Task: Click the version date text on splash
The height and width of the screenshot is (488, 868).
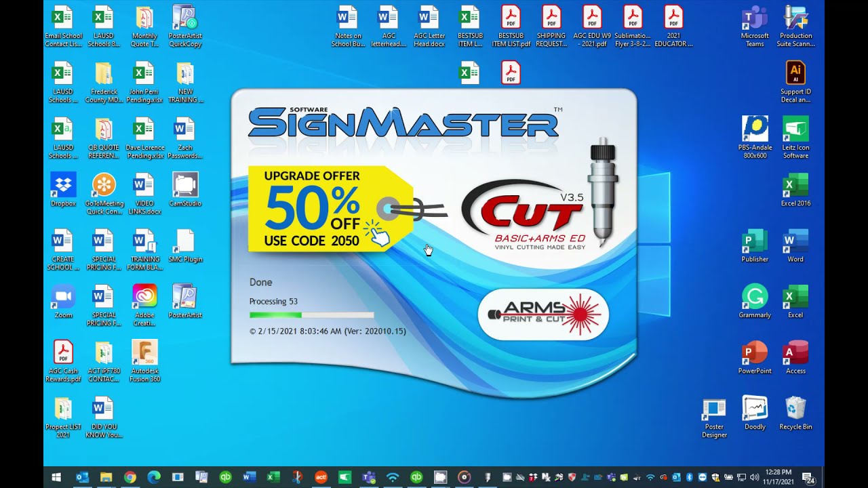Action: [328, 331]
